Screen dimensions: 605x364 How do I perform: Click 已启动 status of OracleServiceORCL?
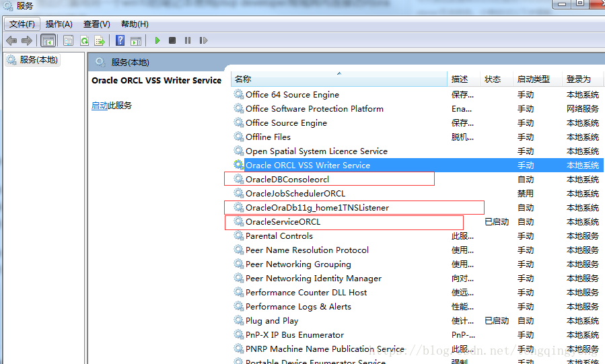click(x=497, y=222)
